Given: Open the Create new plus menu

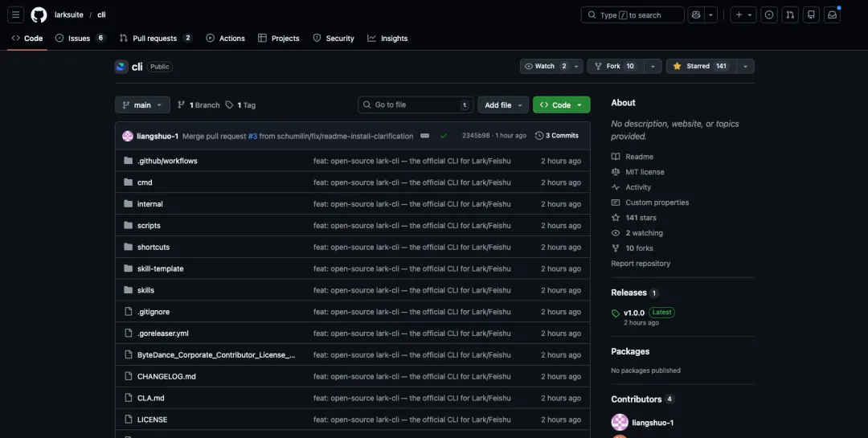Looking at the screenshot, I should (743, 15).
